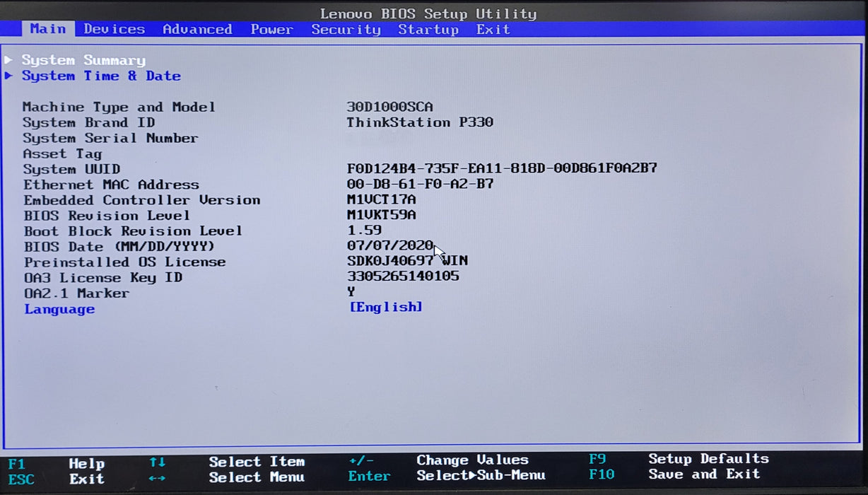Open System Time & Date sub-menu

point(101,76)
